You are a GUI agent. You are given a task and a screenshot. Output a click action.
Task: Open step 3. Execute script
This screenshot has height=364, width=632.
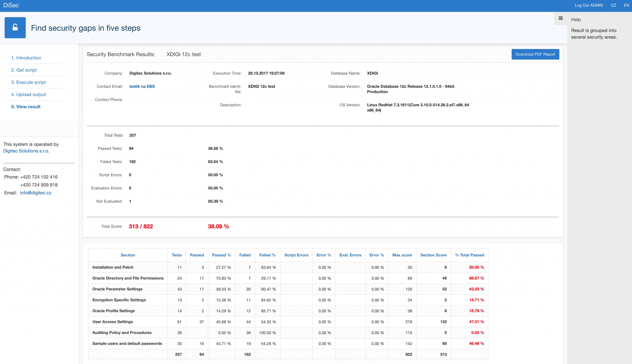[28, 82]
